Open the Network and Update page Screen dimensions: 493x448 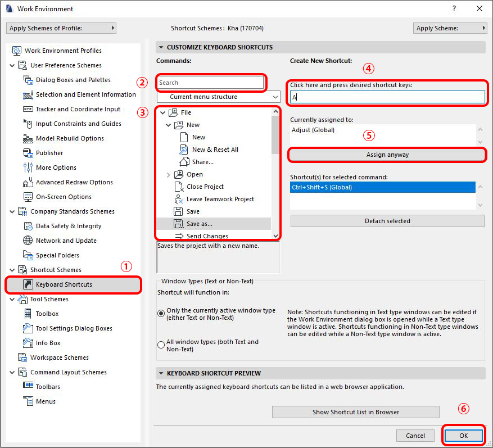click(x=66, y=241)
